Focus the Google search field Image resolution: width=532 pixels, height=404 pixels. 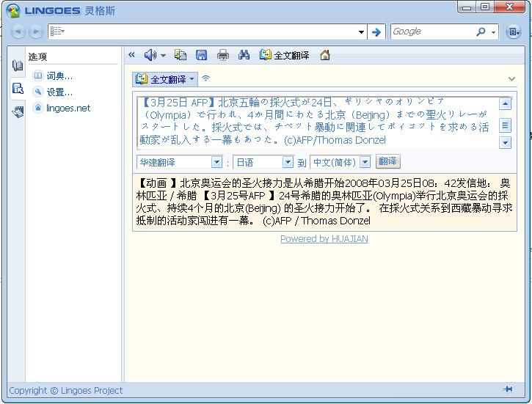pos(433,32)
